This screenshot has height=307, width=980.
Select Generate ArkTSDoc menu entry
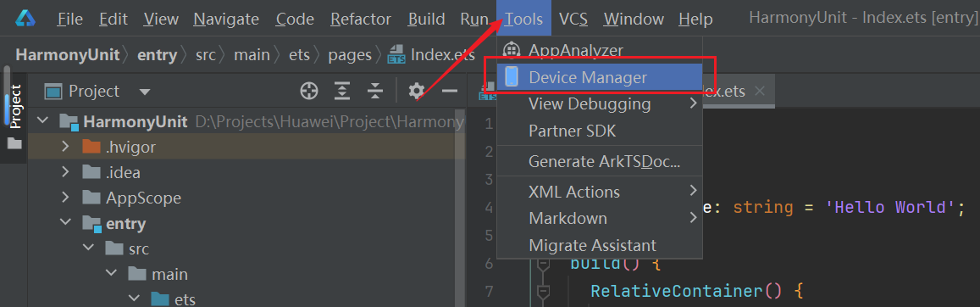[x=600, y=161]
